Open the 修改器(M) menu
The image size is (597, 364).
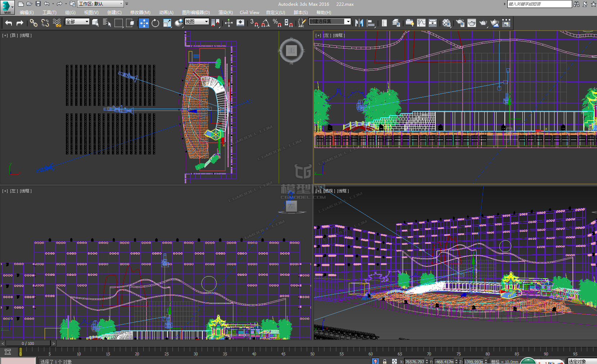pos(140,13)
